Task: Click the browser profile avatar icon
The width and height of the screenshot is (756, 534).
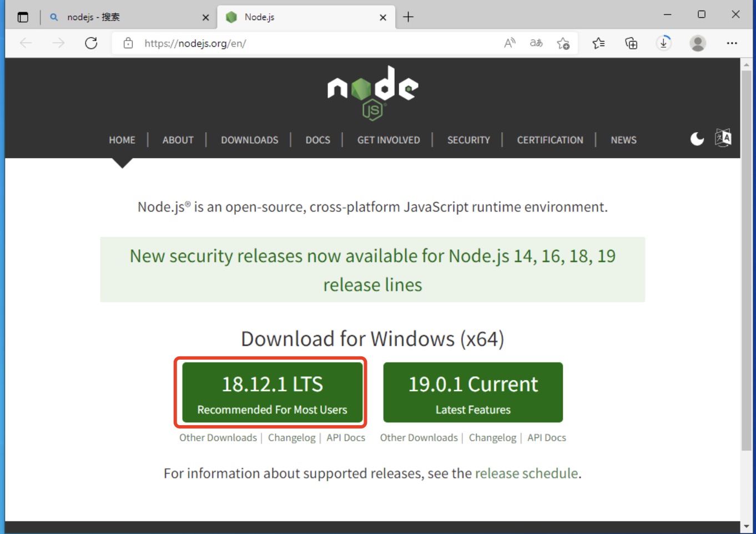Action: coord(698,43)
